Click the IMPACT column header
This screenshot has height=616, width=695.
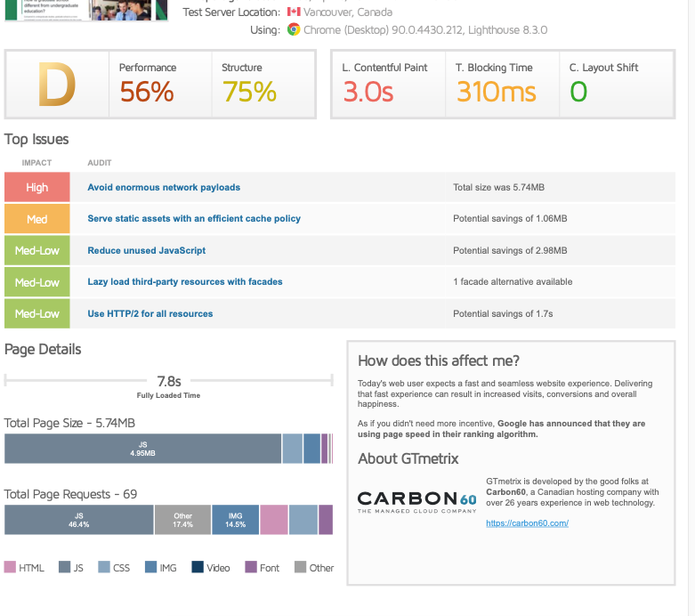pos(36,163)
